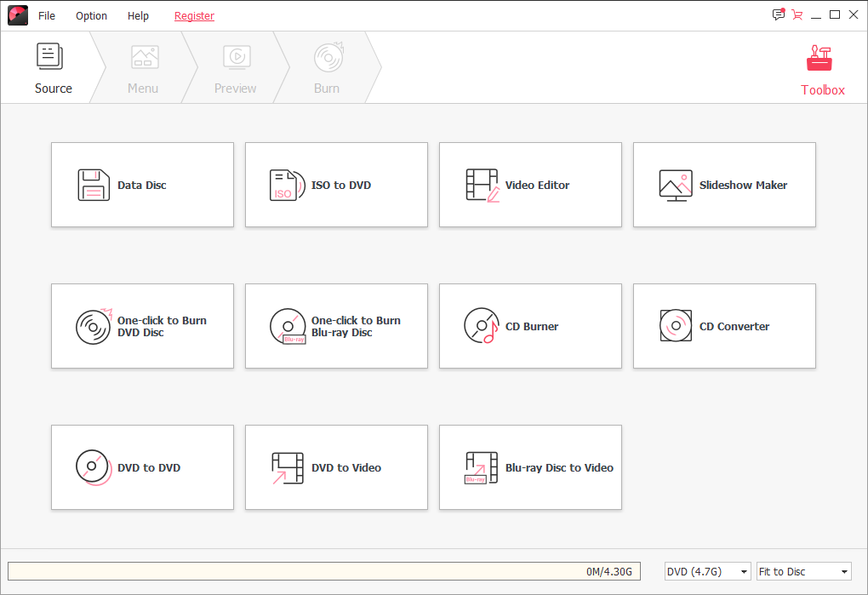Click the shopping cart purchase icon
This screenshot has height=595, width=868.
click(x=797, y=14)
